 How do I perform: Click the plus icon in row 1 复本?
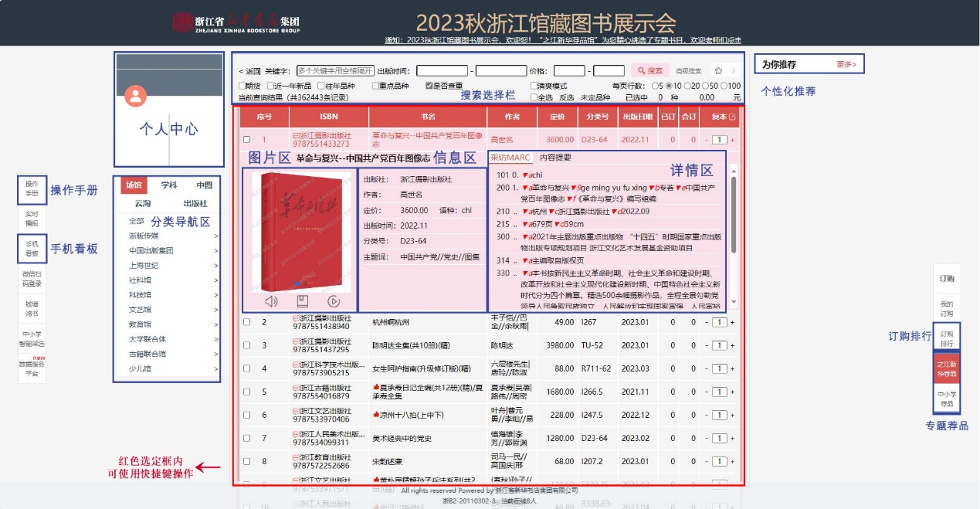coord(733,140)
